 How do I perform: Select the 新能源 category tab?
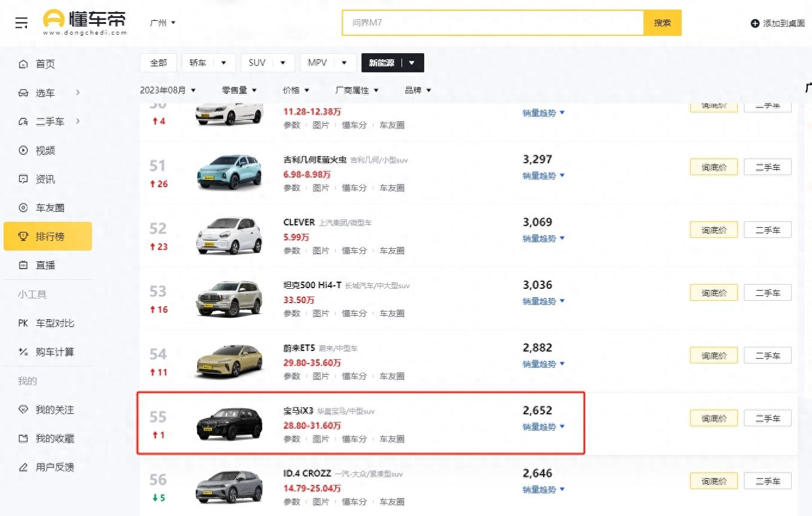click(x=381, y=63)
